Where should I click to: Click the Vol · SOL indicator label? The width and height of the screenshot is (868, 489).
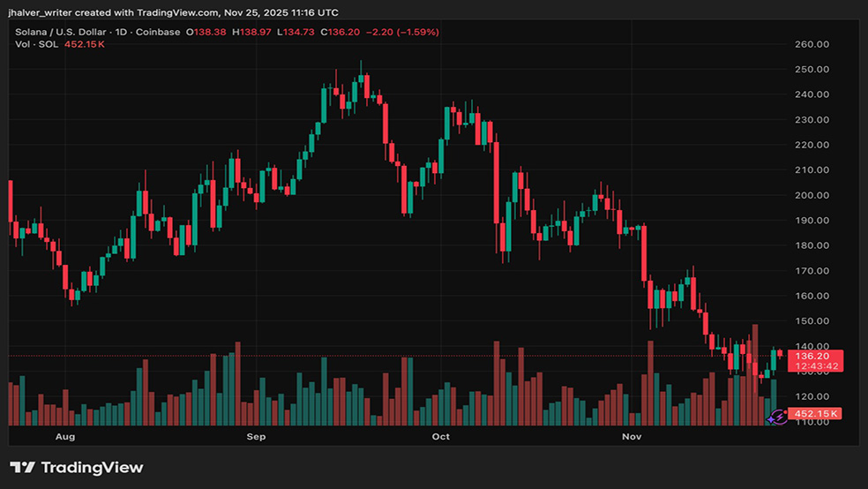coord(36,44)
